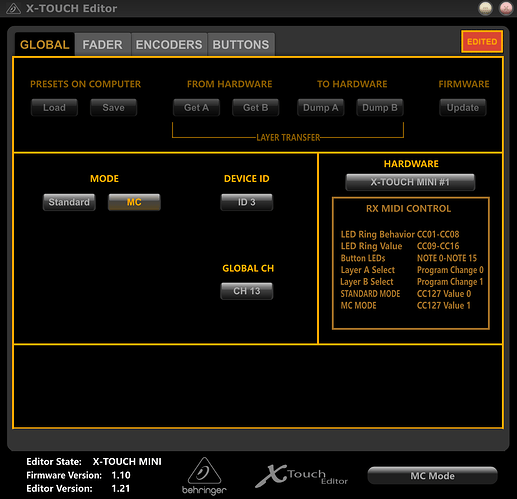Load a preset from computer
The width and height of the screenshot is (517, 499).
pos(54,108)
